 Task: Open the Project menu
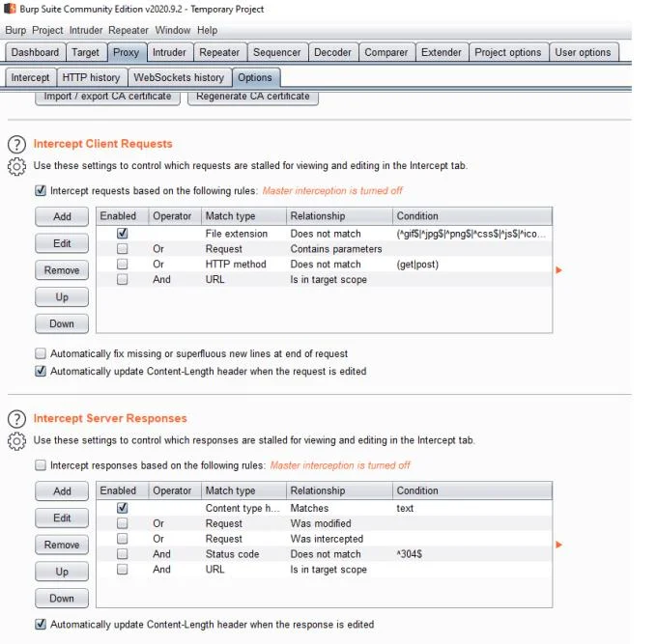pyautogui.click(x=47, y=30)
